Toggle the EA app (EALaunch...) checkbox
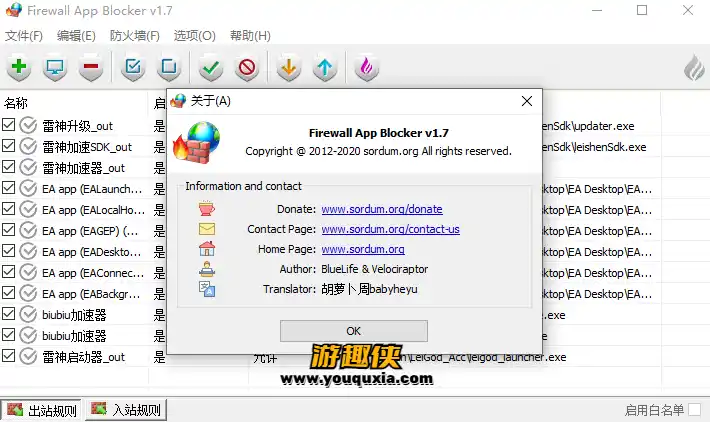This screenshot has width=710, height=422. (x=9, y=188)
